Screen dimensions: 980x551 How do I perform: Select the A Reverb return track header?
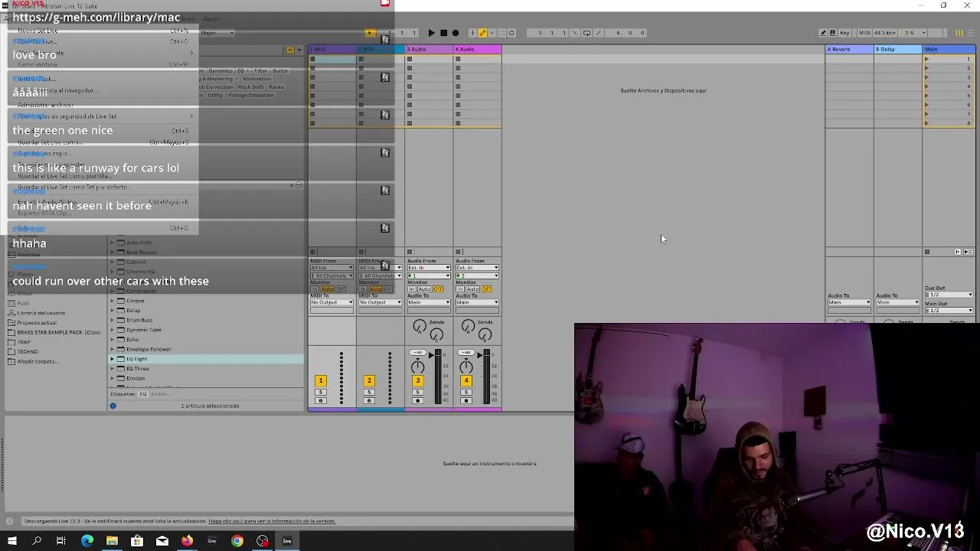click(x=849, y=49)
